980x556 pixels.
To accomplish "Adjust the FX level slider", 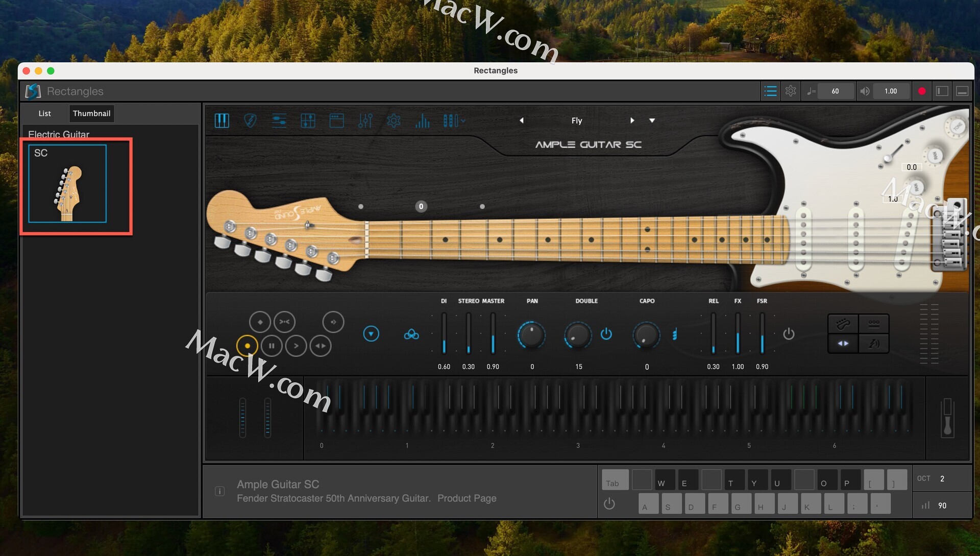I will point(738,333).
